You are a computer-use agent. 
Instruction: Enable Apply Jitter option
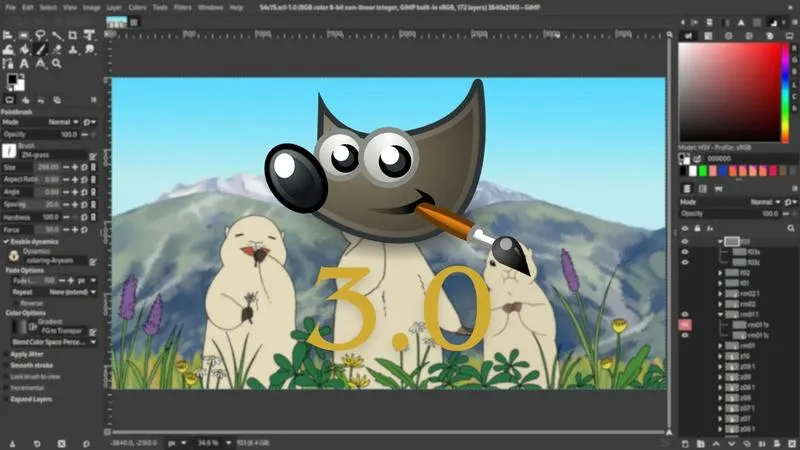pos(6,354)
